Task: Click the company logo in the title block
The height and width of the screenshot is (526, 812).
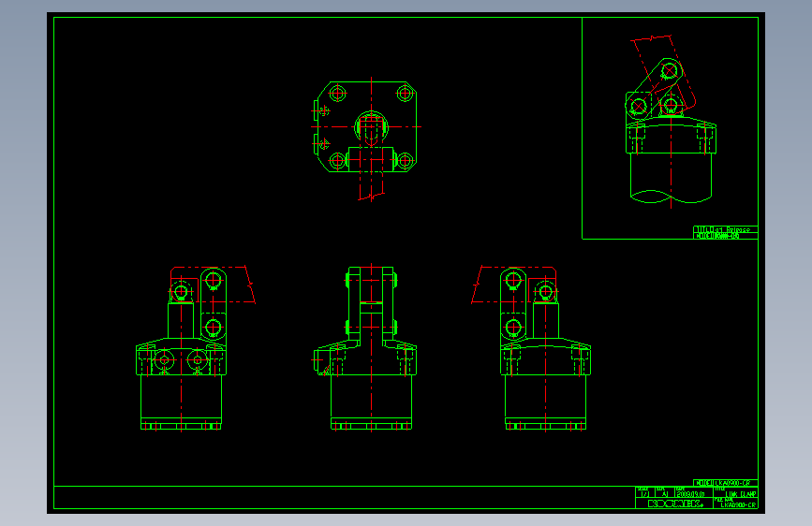Action: pos(675,504)
